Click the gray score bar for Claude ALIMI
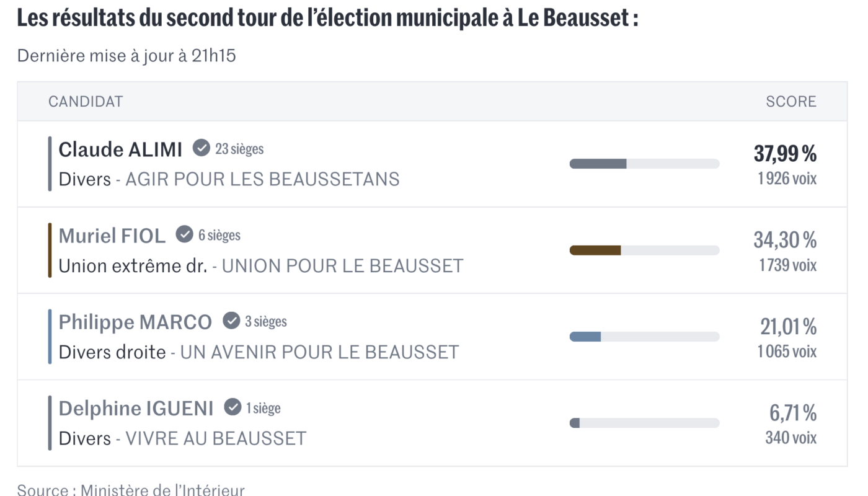868x496 pixels. pyautogui.click(x=598, y=164)
